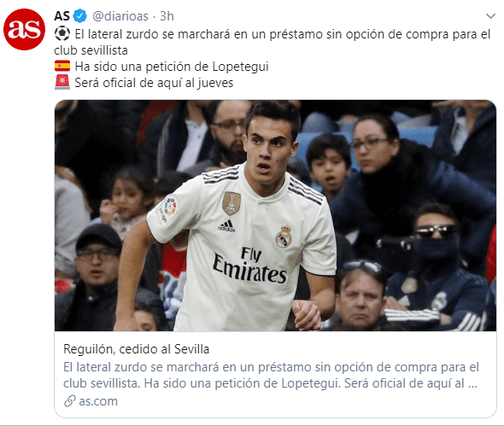Click the tweet's first line about lateral zurdo
Screen dimensions: 504x426
click(x=283, y=34)
